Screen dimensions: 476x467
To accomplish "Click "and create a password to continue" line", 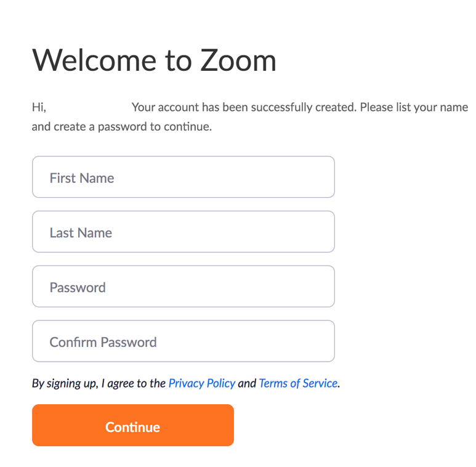I will 121,128.
